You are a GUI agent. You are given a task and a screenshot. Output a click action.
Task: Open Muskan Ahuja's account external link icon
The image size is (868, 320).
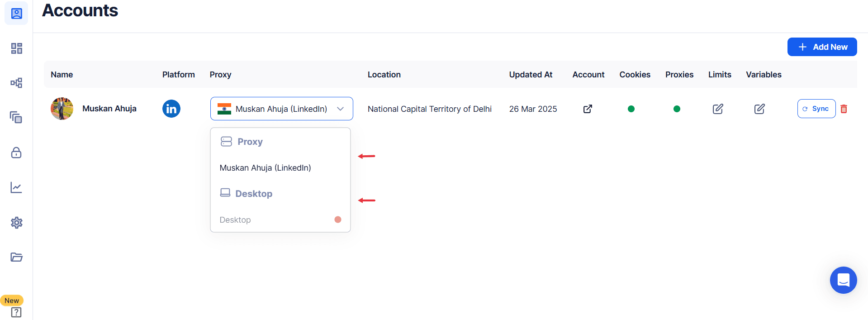pyautogui.click(x=588, y=109)
